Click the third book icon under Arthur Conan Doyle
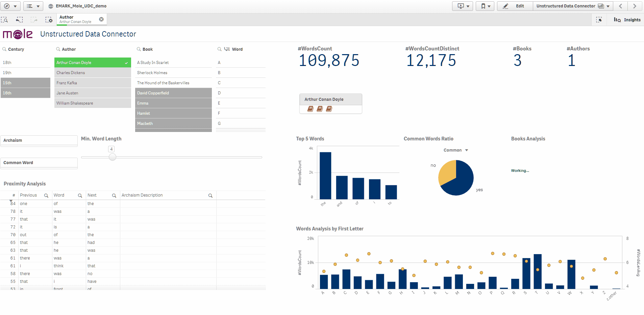Image resolution: width=644 pixels, height=315 pixels. (x=329, y=109)
